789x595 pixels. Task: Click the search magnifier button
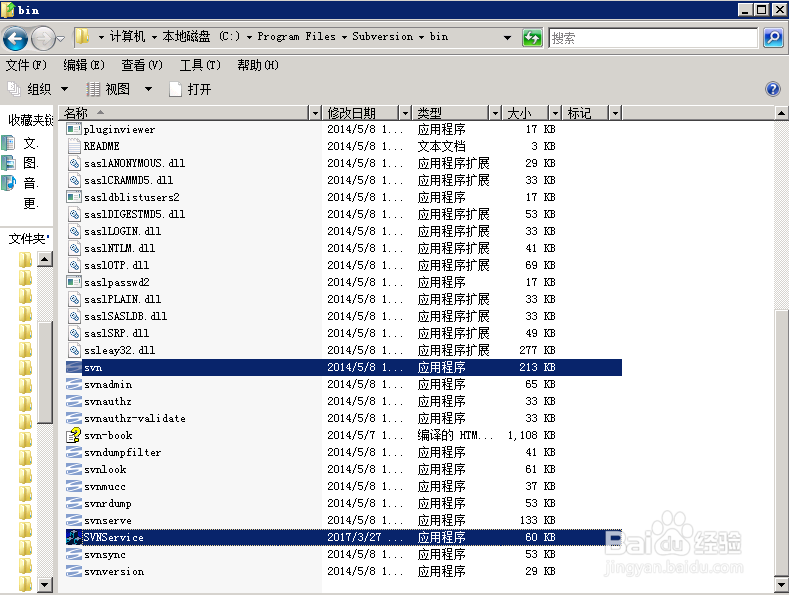point(773,38)
